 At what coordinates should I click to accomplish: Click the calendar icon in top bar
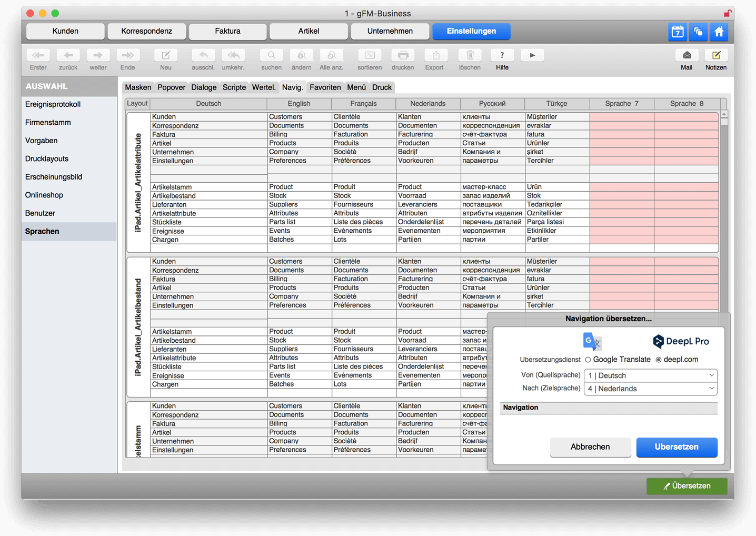[678, 32]
